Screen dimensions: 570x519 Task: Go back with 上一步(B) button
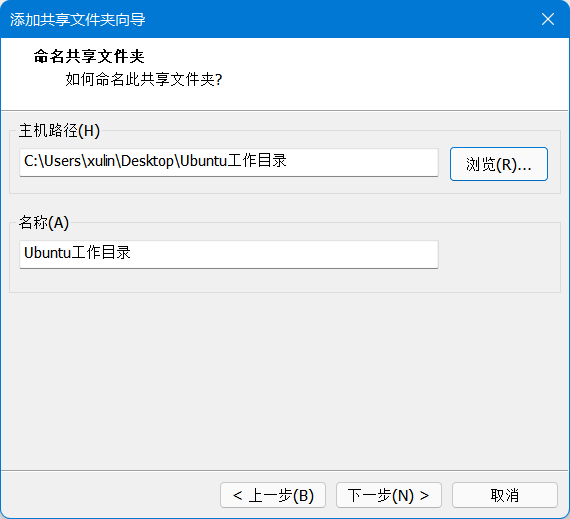[273, 495]
